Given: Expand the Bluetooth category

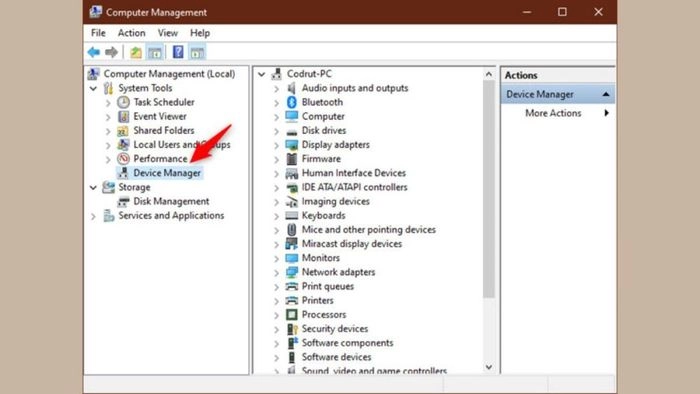Looking at the screenshot, I should click(276, 103).
